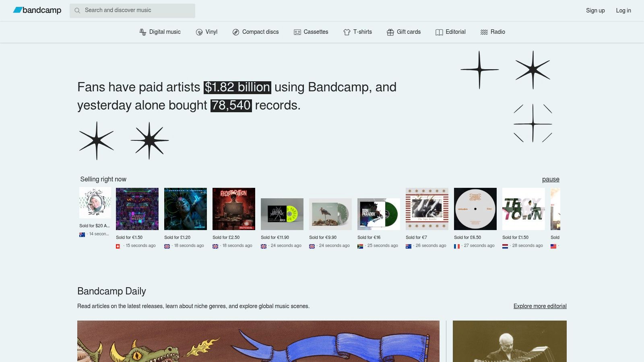Open the vinyl sold for €11.90

[282, 214]
